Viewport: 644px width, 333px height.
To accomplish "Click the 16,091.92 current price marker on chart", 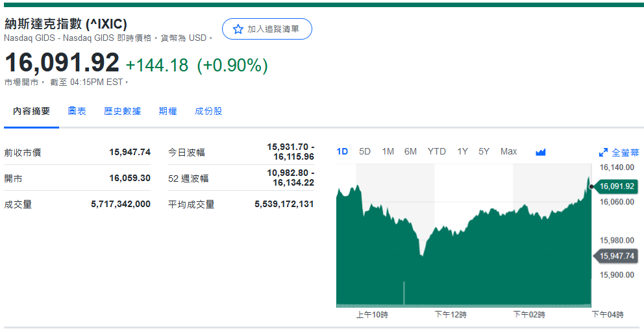I will coord(616,186).
